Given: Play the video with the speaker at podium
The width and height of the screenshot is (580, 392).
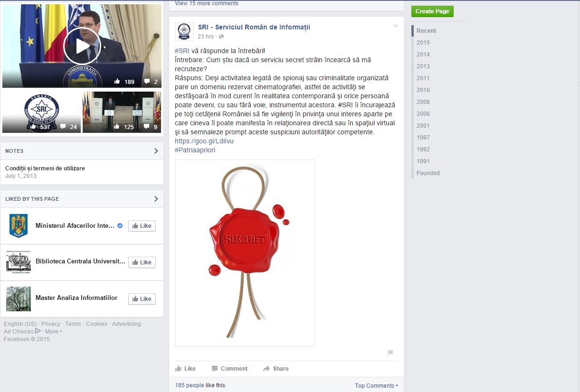Looking at the screenshot, I should point(82,46).
